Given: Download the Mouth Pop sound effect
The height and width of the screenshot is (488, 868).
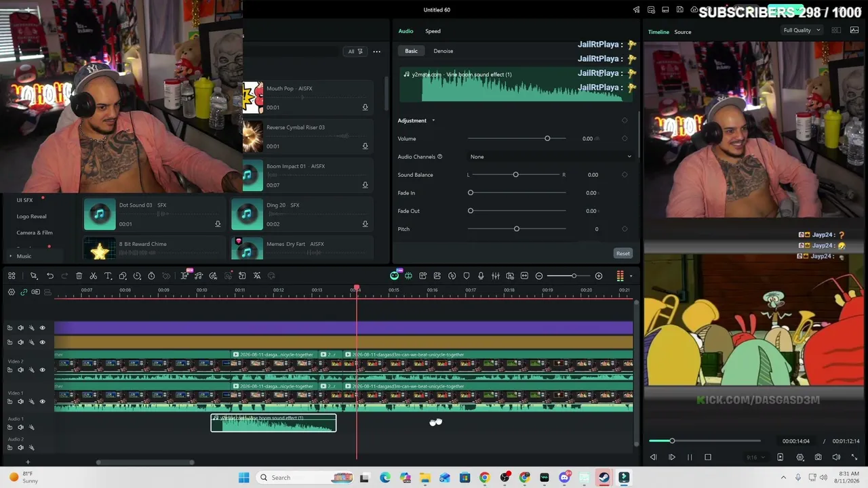Looking at the screenshot, I should point(365,107).
